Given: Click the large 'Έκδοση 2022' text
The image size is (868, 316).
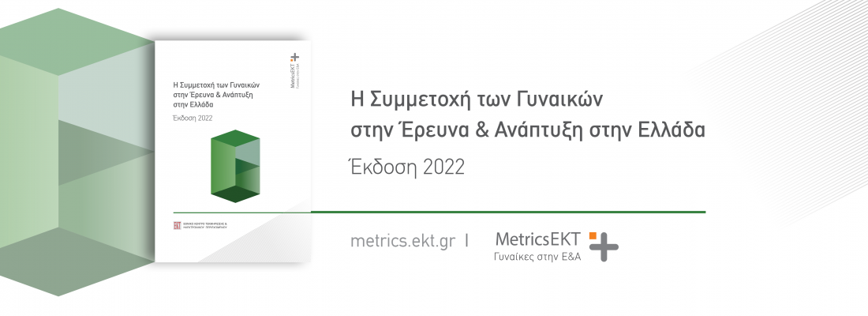Looking at the screenshot, I should click(x=407, y=167).
